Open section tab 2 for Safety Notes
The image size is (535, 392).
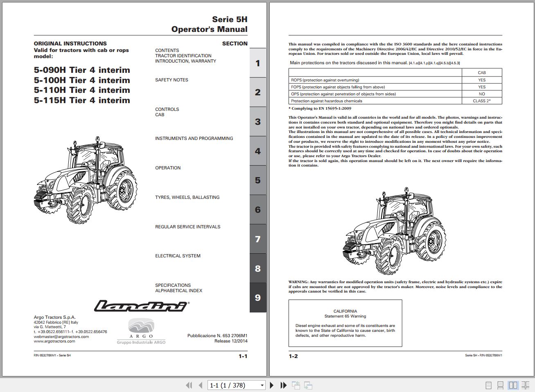coord(258,92)
